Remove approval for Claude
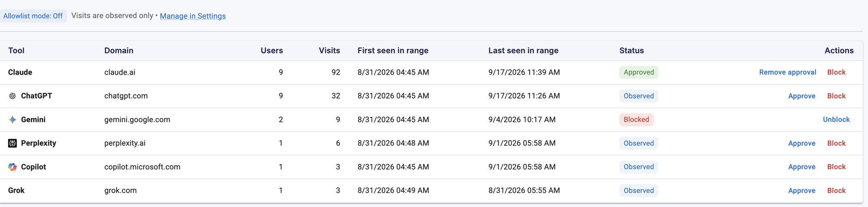 [x=788, y=72]
